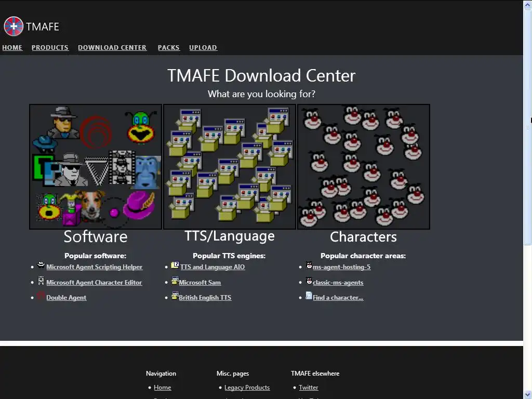Go to DOWNLOAD CENTER in the nav bar
The image size is (532, 399).
click(x=112, y=48)
